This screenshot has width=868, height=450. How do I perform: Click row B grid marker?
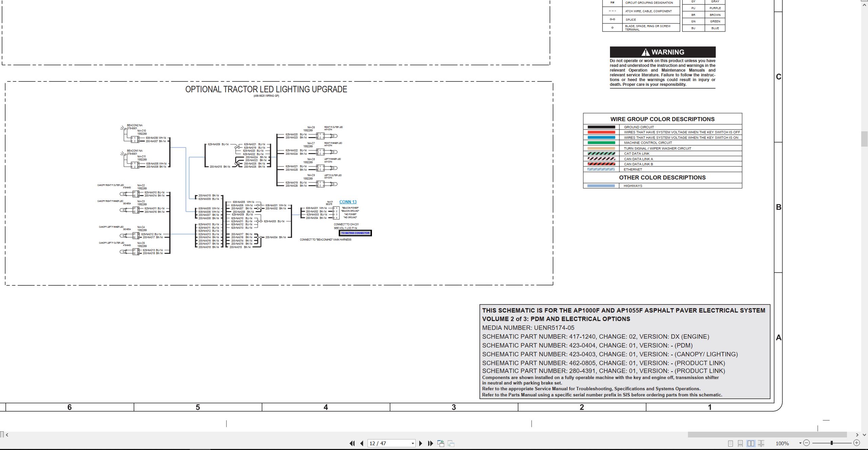778,207
